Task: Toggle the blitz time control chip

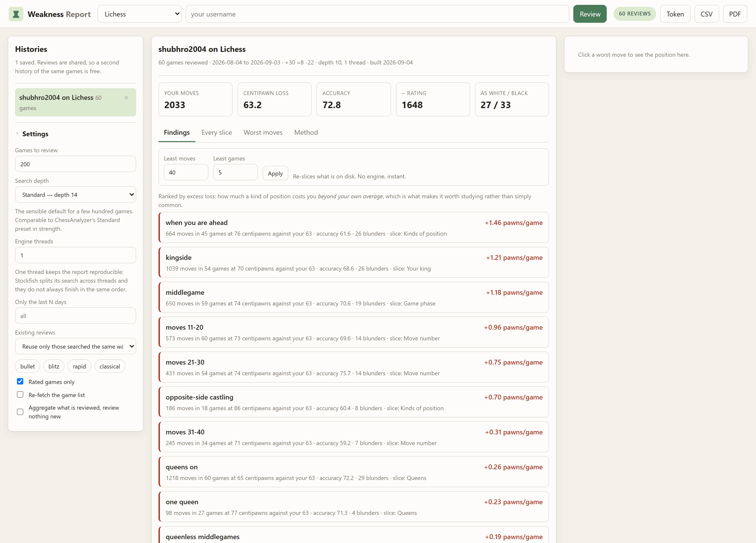Action: tap(54, 366)
